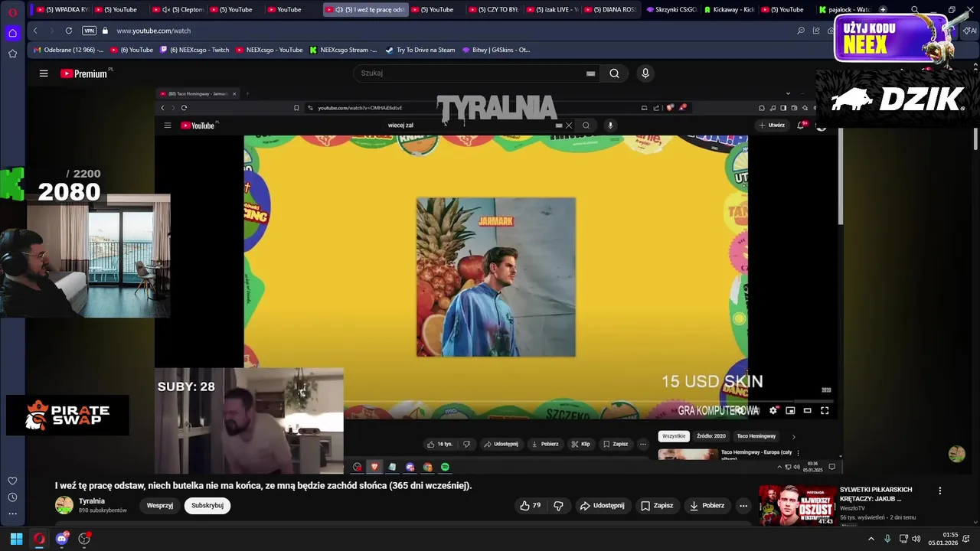Click the Subskrybuj button
Viewport: 980px width, 551px height.
(x=207, y=506)
